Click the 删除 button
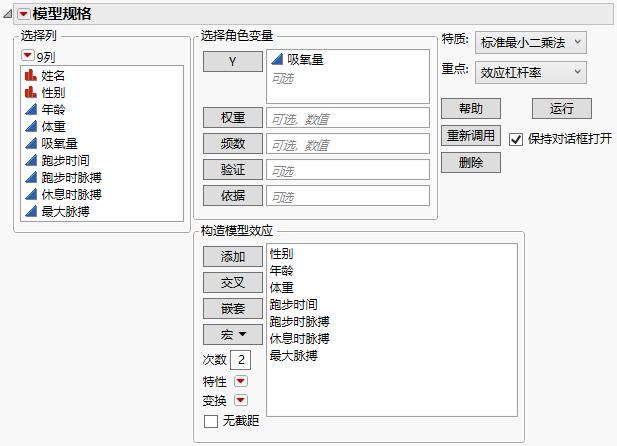Screen dimensions: 617x446 pyautogui.click(x=471, y=162)
